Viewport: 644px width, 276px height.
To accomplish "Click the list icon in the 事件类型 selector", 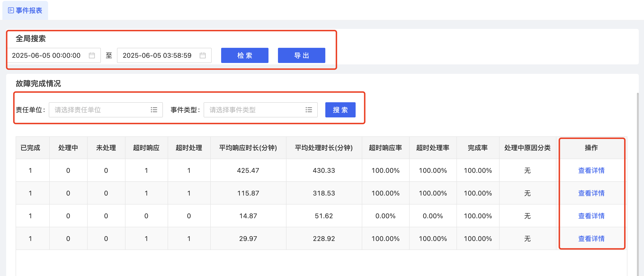I will pos(309,110).
